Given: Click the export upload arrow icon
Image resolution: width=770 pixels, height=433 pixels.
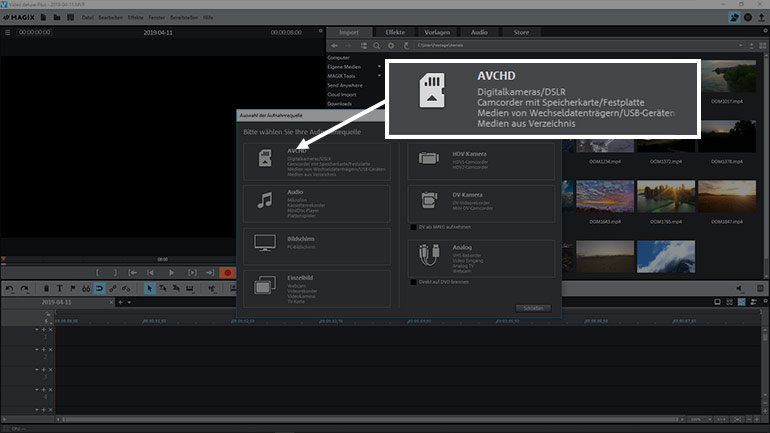Looking at the screenshot, I should coord(762,17).
